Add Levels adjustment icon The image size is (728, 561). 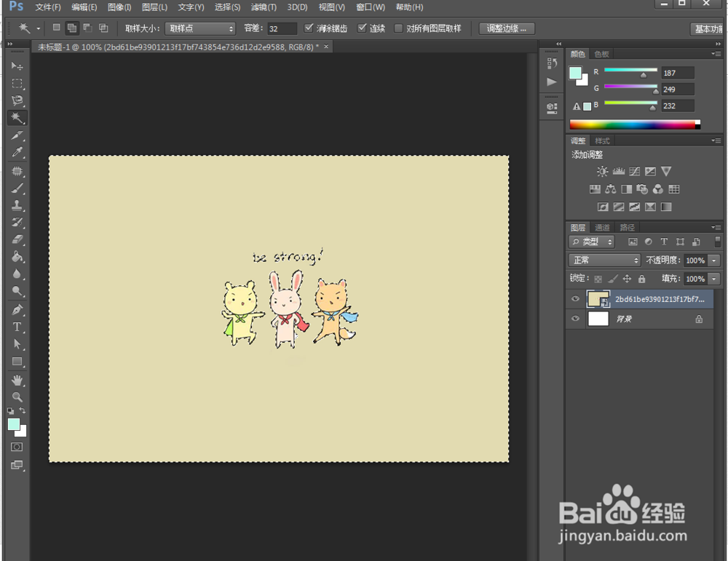point(618,171)
